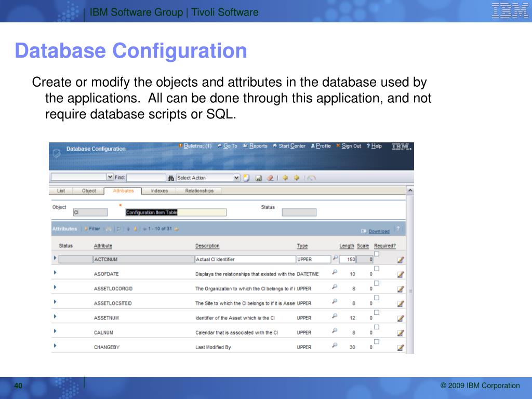Open type lookup for ACTCINUM row
The height and width of the screenshot is (399, 532).
(x=335, y=258)
